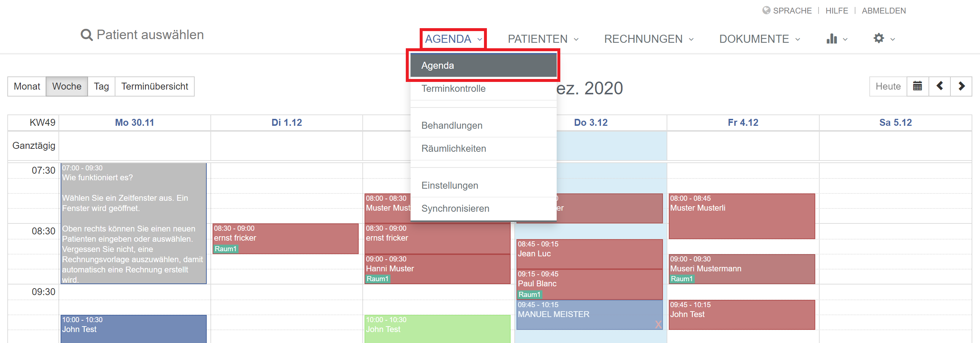
Task: Click the patient search magnifier icon
Action: (x=87, y=35)
